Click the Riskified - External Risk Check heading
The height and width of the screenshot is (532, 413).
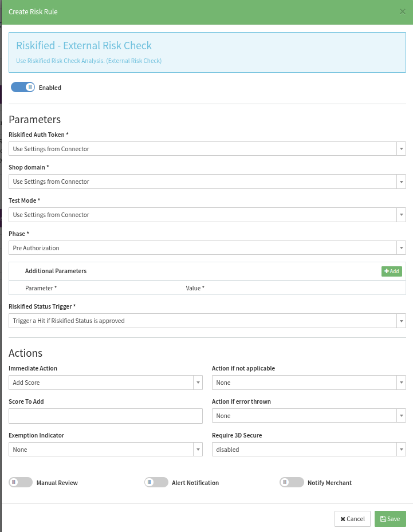pos(84,45)
